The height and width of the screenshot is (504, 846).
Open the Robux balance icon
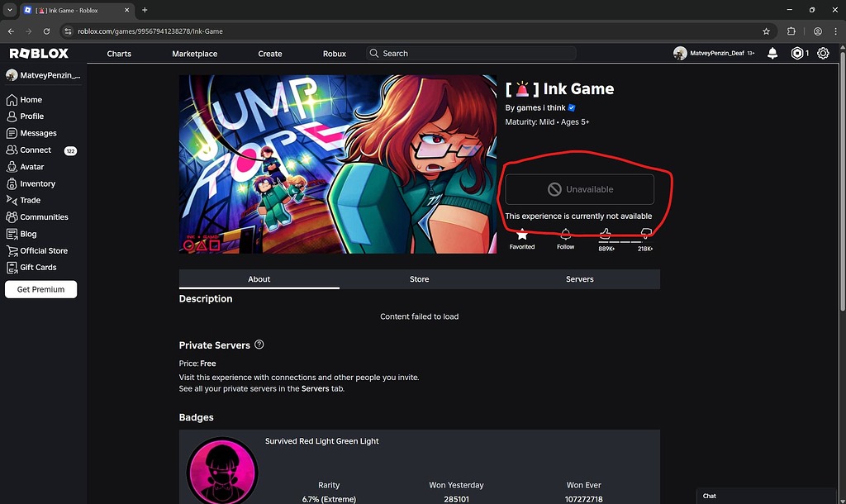(797, 54)
